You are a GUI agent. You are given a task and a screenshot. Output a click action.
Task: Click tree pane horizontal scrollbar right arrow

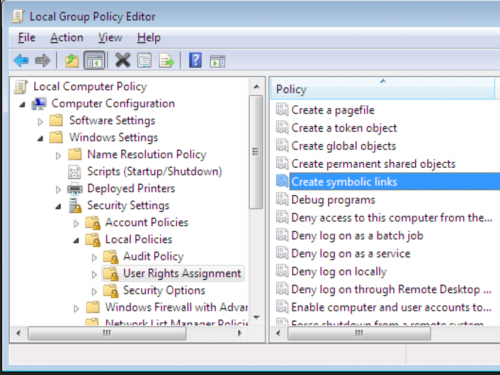coord(239,333)
